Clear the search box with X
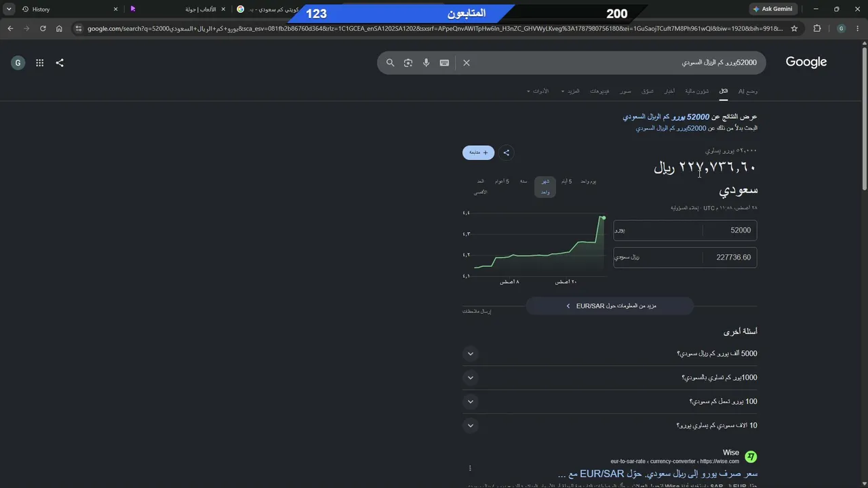The width and height of the screenshot is (868, 488). 467,62
